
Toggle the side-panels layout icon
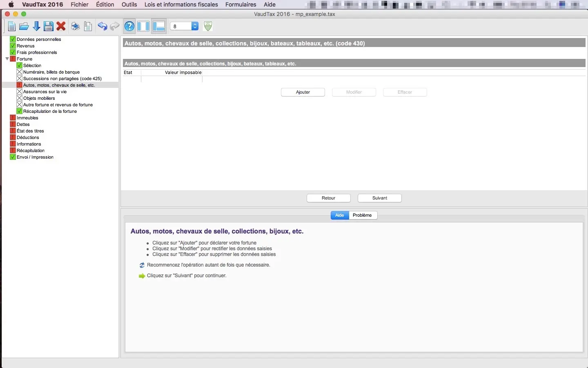pyautogui.click(x=143, y=27)
